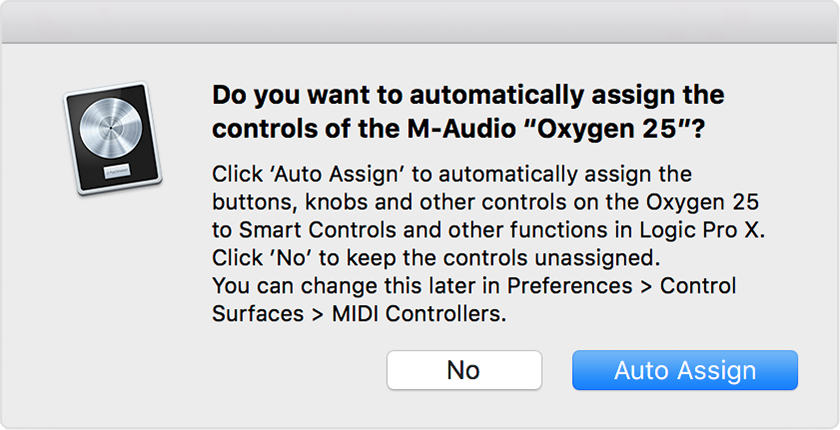Click the small label badge on the icon

click(x=117, y=172)
